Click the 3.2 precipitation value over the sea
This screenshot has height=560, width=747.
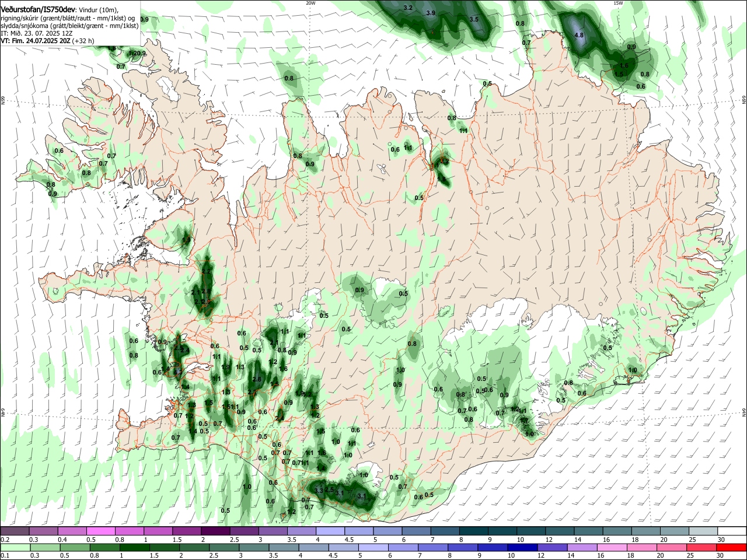[x=408, y=8]
